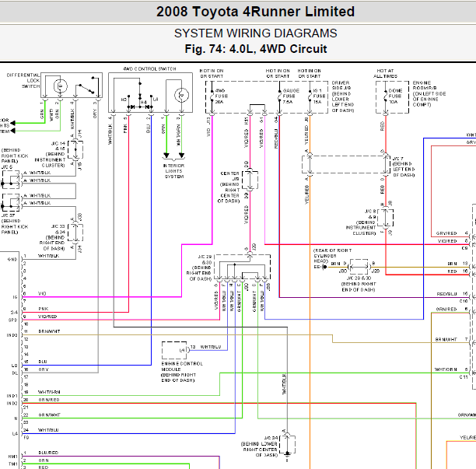Click the "IND1" terminal label
Screen dimensions: 476x469
[x=12, y=396]
